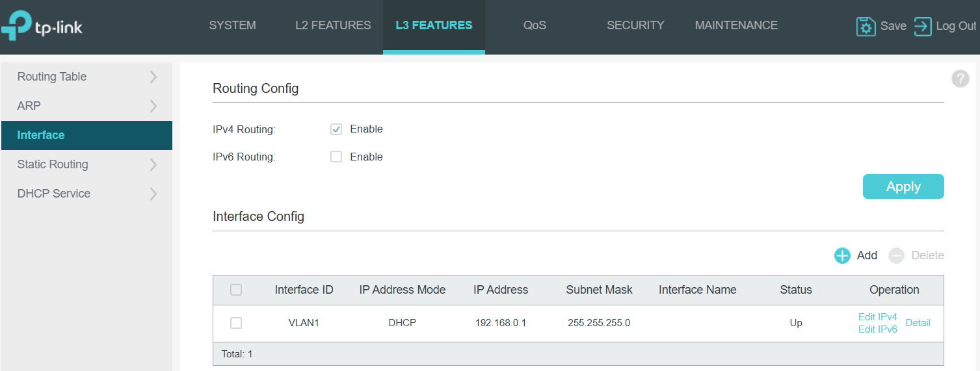This screenshot has width=980, height=371.
Task: Enable the IPv6 Routing checkbox
Action: click(336, 157)
